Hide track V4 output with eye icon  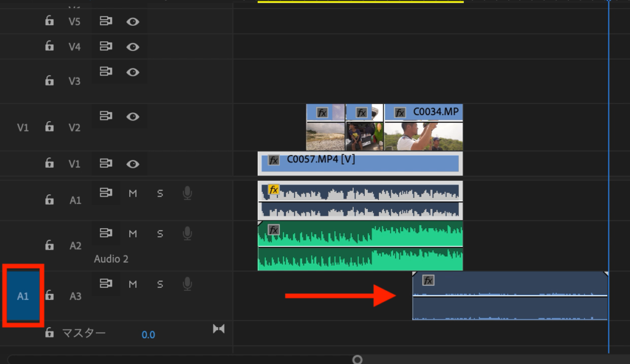[133, 47]
